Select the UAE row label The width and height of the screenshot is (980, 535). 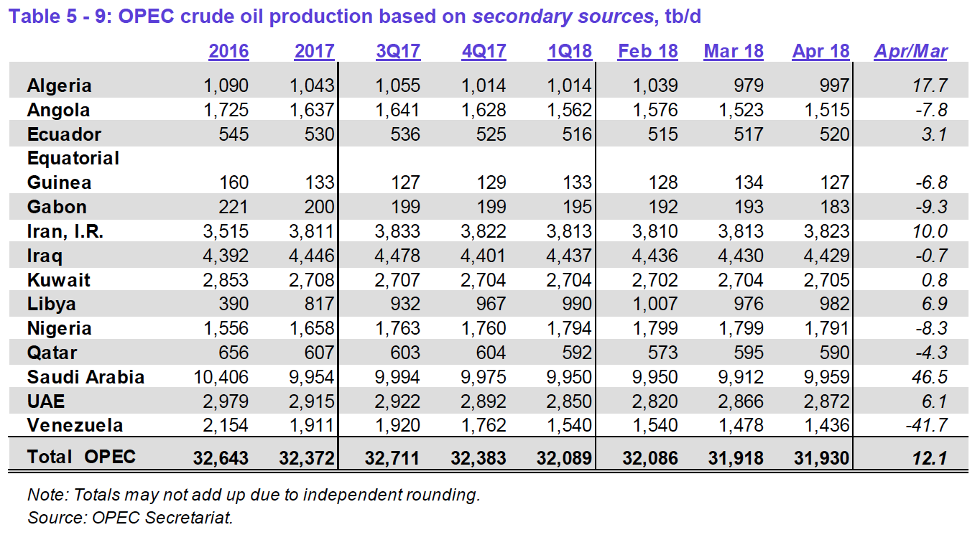coord(45,401)
